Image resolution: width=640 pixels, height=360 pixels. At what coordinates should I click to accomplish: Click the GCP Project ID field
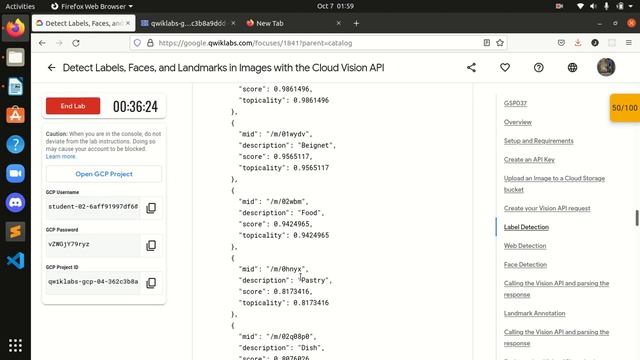pos(93,282)
